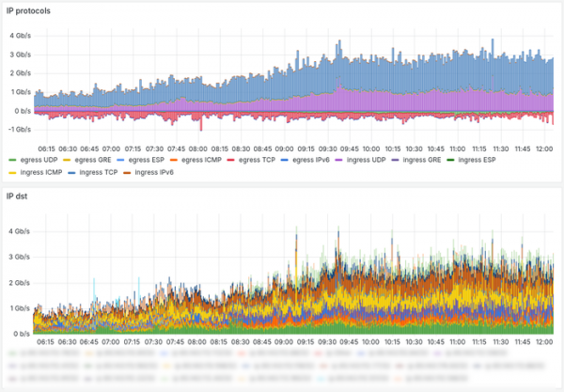Screen dimensions: 564x392
Task: Click the blue ingress TCP color swatch
Action: pos(73,172)
